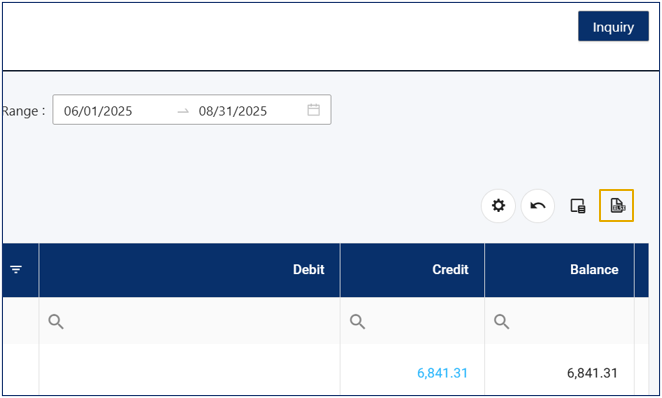Screen dimensions: 662x398
Task: Sort by the Balance column header
Action: click(559, 270)
